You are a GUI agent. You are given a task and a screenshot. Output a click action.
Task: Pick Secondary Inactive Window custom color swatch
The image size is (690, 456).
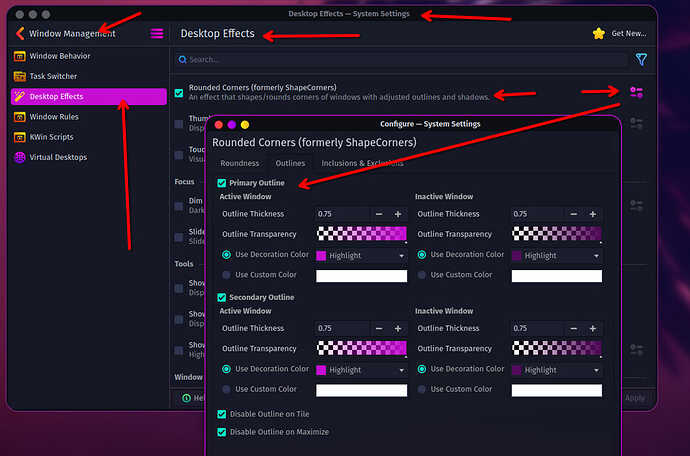(557, 390)
